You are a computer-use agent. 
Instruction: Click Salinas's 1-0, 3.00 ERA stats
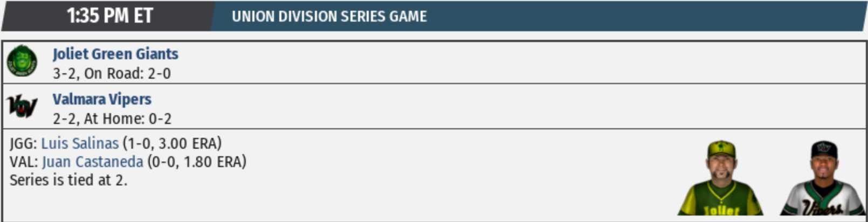pos(172,143)
